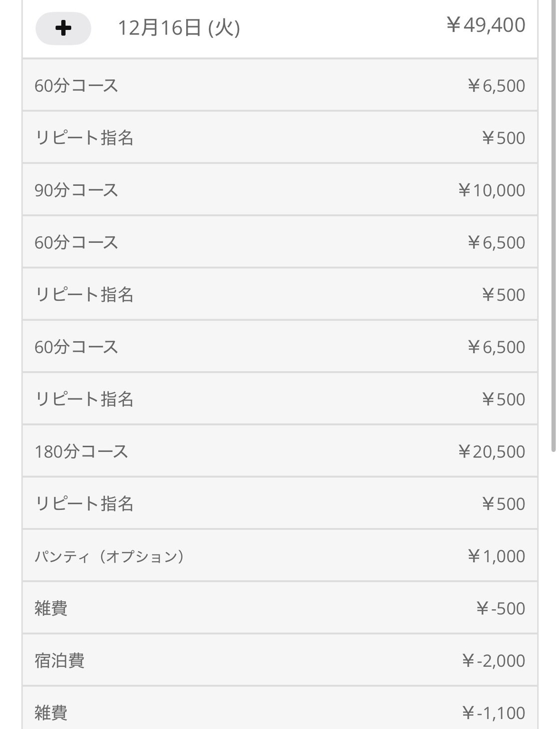This screenshot has width=560, height=729.
Task: Open the 180分コース label
Action: [81, 451]
